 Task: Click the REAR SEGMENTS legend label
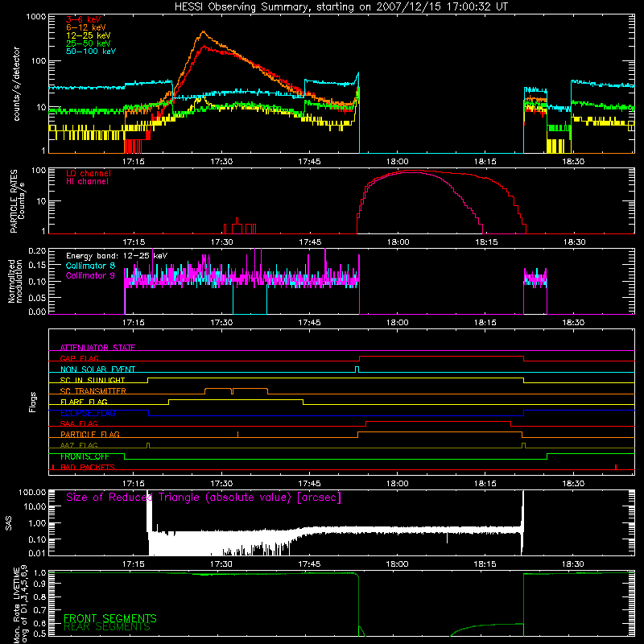(107, 627)
